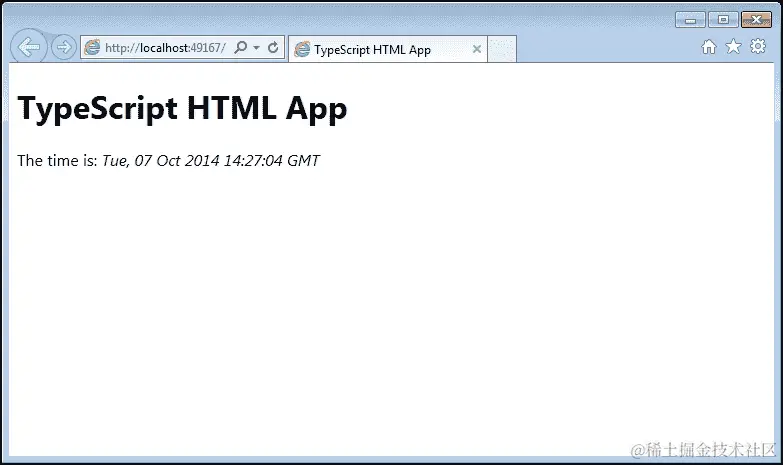Go back using the browser Back arrow
Screen dimensions: 783x465
[x=29, y=47]
